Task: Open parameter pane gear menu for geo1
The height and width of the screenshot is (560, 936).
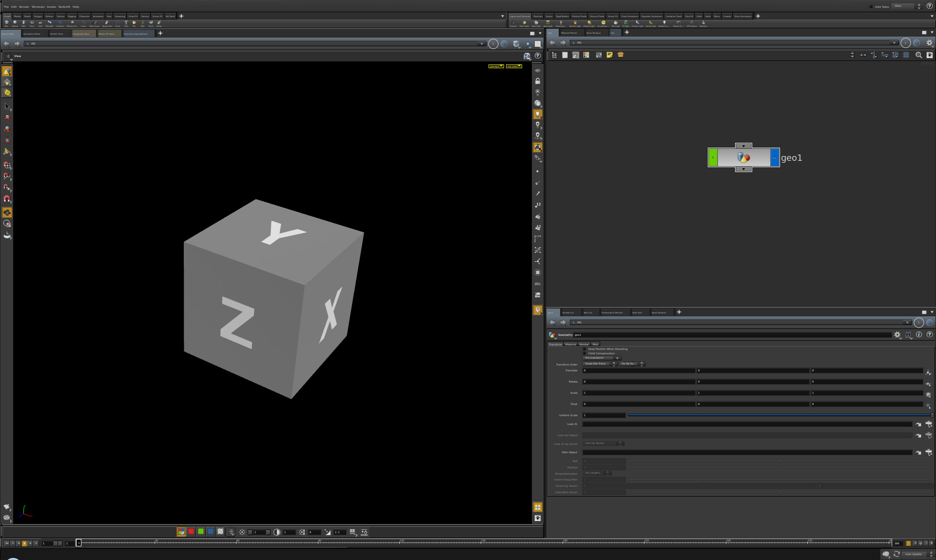Action: 897,335
